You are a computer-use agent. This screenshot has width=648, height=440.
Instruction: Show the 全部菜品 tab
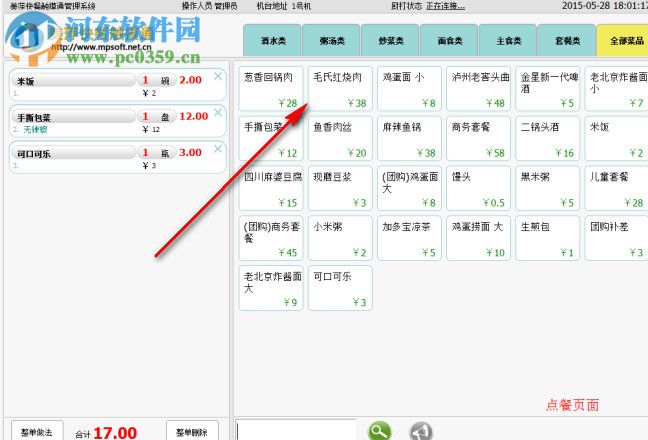(622, 40)
